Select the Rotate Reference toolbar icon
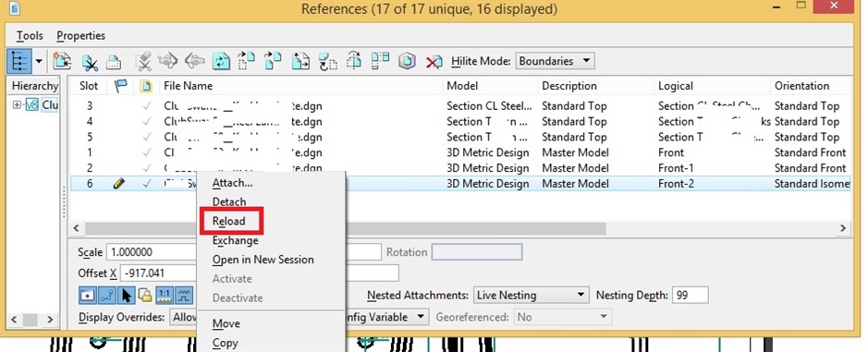Image resolution: width=868 pixels, height=352 pixels. point(328,61)
